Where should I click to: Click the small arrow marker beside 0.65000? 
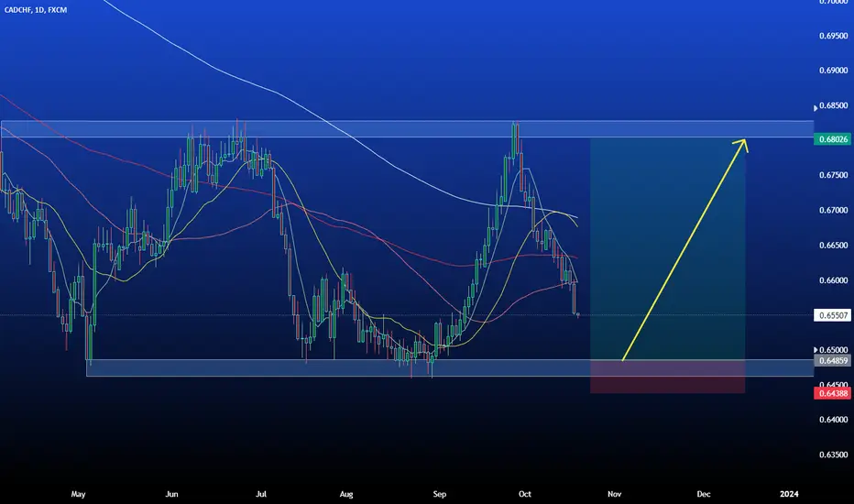coord(816,350)
